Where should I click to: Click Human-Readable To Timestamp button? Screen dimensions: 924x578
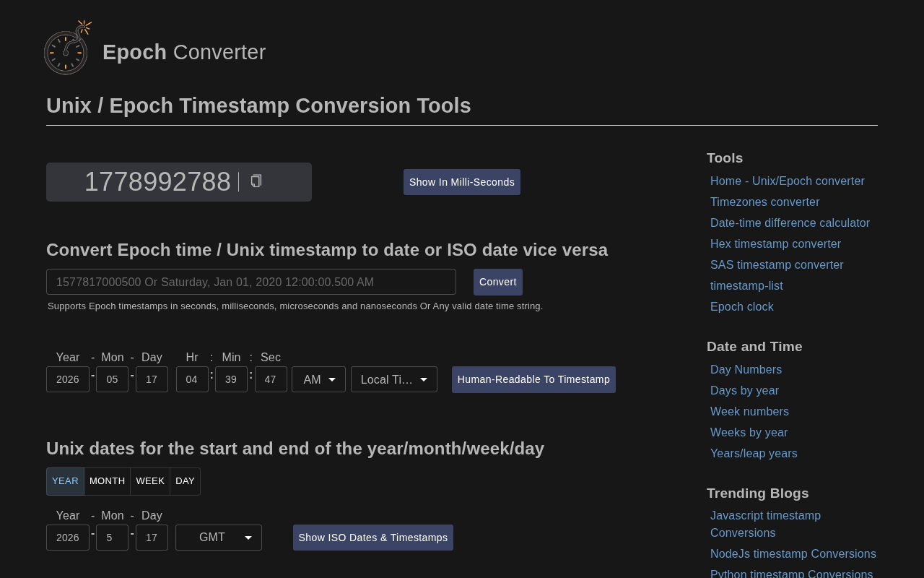pyautogui.click(x=533, y=379)
